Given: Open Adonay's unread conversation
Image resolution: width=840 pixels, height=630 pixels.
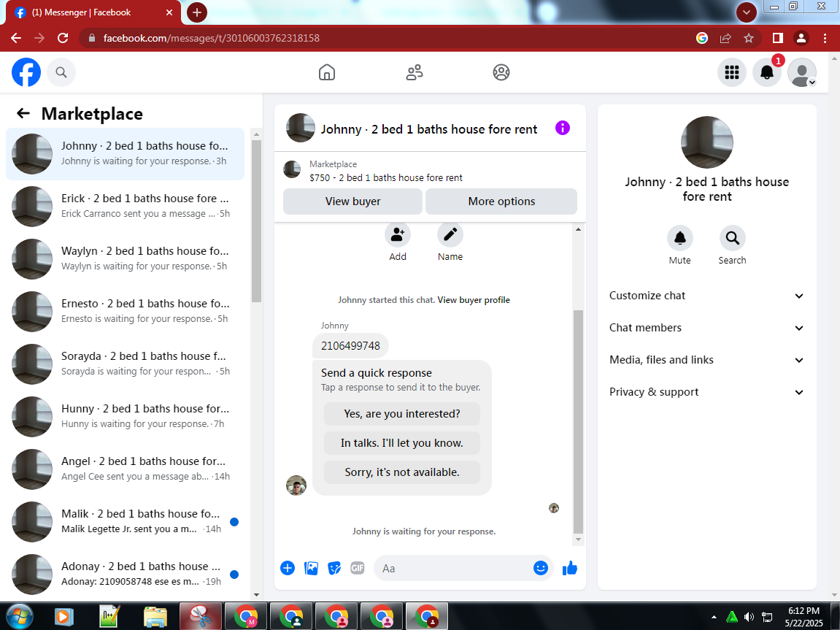Looking at the screenshot, I should (x=126, y=574).
